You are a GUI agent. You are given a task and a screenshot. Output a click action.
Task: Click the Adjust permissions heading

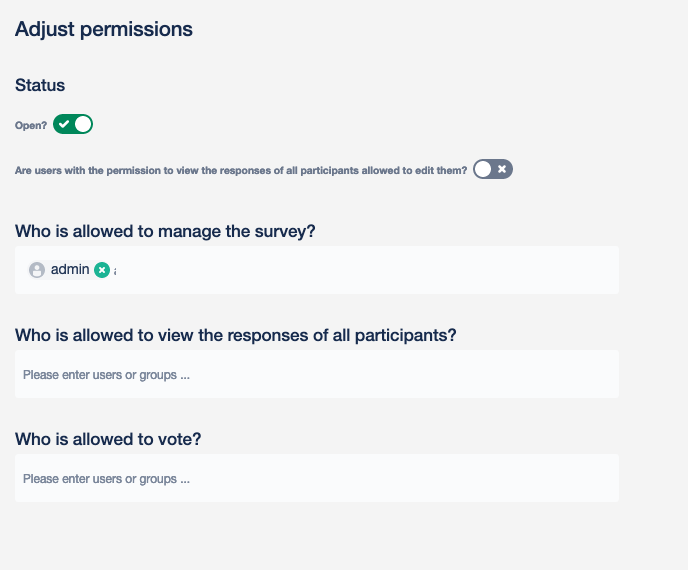click(104, 29)
